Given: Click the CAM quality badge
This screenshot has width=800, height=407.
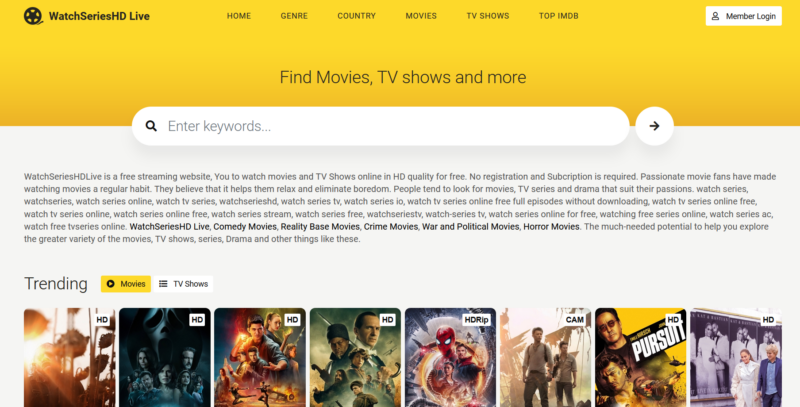Looking at the screenshot, I should click(575, 320).
